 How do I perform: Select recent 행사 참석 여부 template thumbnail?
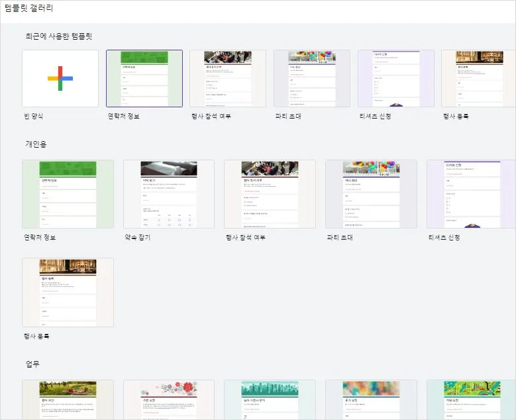point(228,78)
